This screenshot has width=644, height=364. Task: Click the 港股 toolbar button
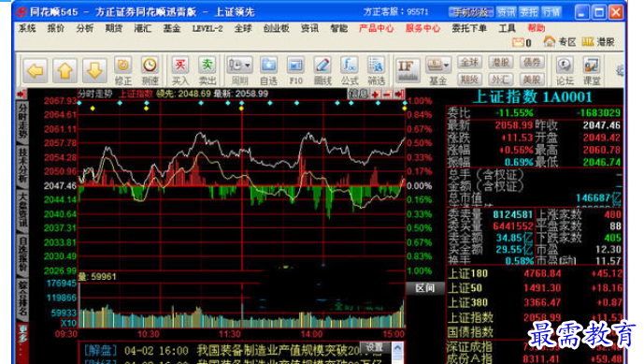[500, 63]
